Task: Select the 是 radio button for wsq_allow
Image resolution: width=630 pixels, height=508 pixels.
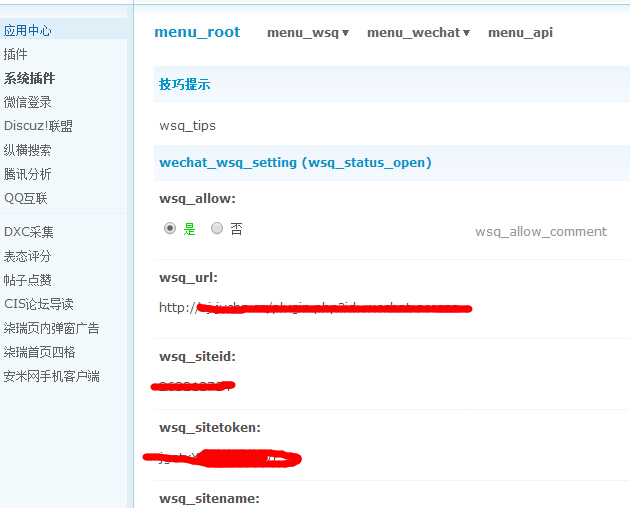Action: tap(170, 228)
